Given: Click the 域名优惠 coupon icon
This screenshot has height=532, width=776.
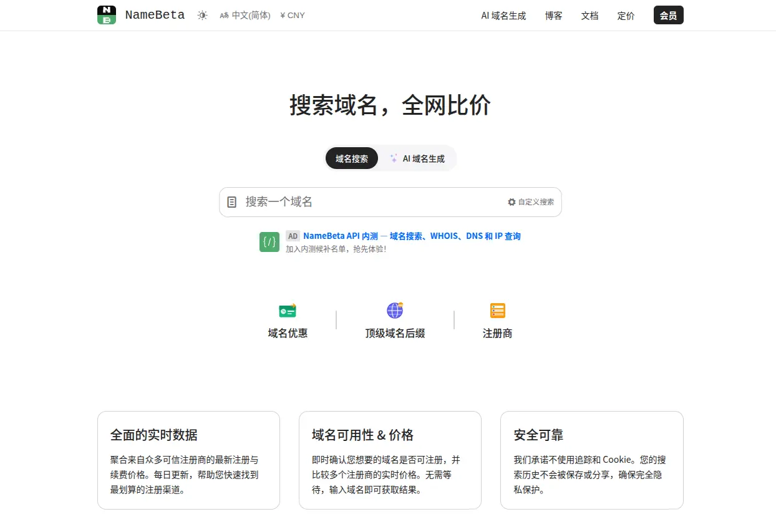Looking at the screenshot, I should coord(288,311).
